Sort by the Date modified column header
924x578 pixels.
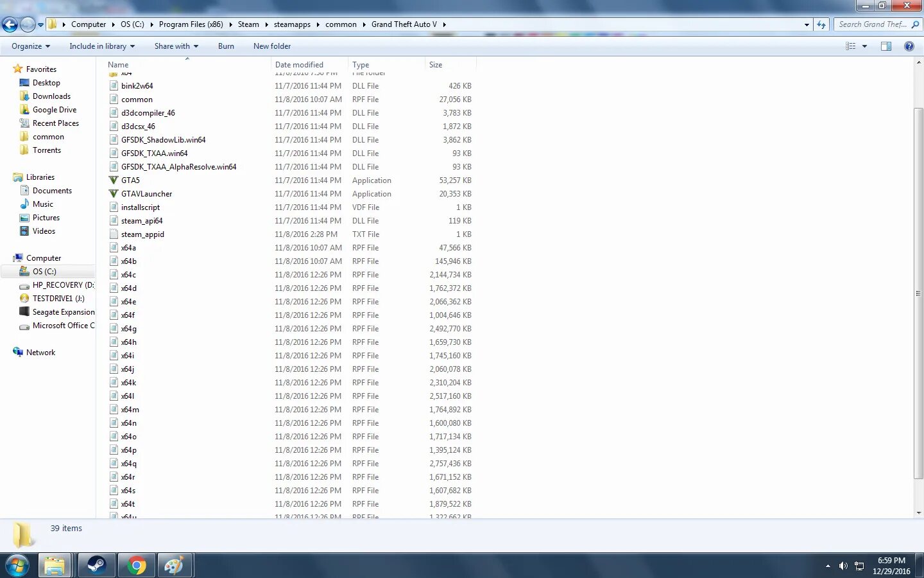pos(311,65)
